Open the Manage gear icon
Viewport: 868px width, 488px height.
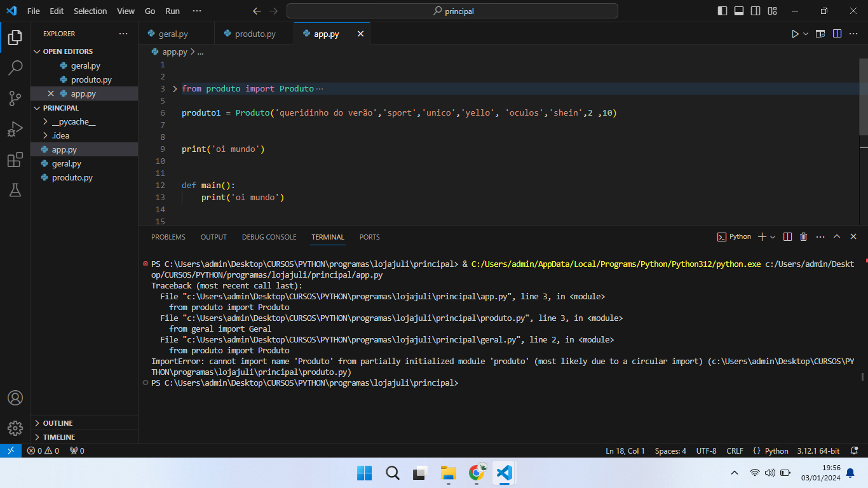tap(15, 428)
